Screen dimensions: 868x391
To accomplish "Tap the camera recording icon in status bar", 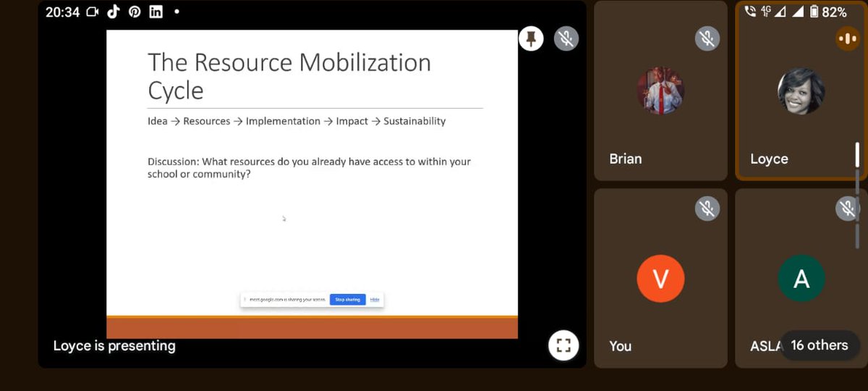I will pos(92,12).
